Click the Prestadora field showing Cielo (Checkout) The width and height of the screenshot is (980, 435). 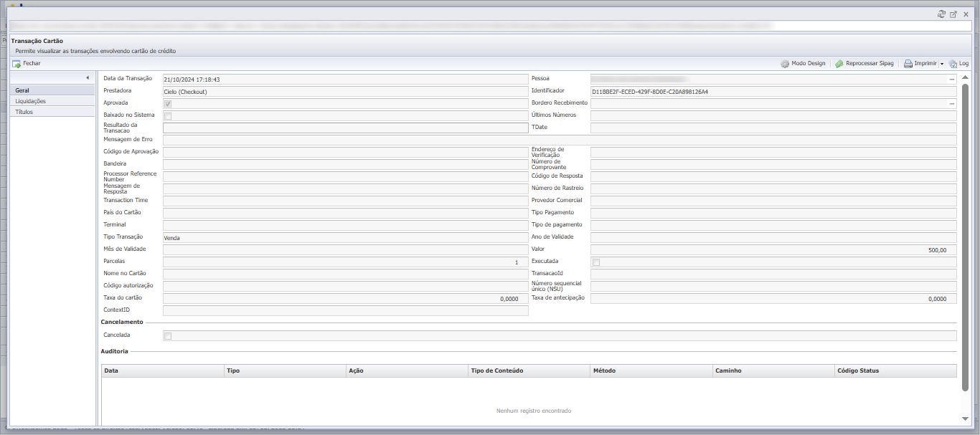(346, 92)
